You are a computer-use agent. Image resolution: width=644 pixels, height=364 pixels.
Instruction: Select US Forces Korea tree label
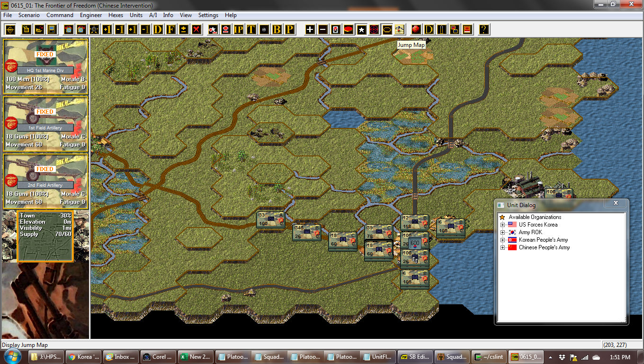pyautogui.click(x=538, y=225)
